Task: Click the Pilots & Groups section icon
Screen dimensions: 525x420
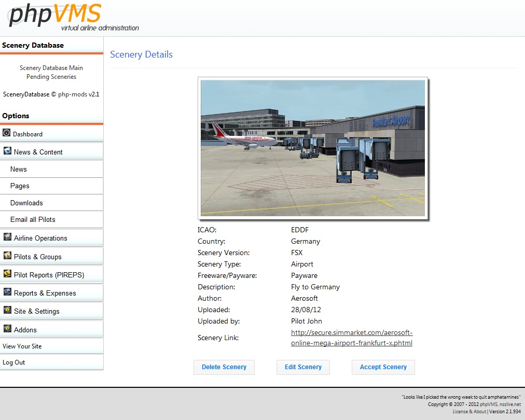Action: (7, 256)
